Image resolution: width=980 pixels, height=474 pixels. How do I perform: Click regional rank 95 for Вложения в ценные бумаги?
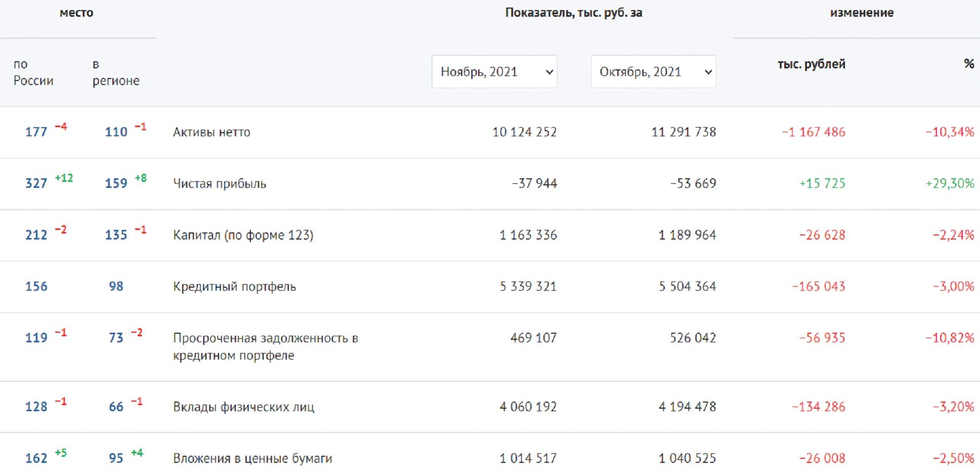point(116,458)
